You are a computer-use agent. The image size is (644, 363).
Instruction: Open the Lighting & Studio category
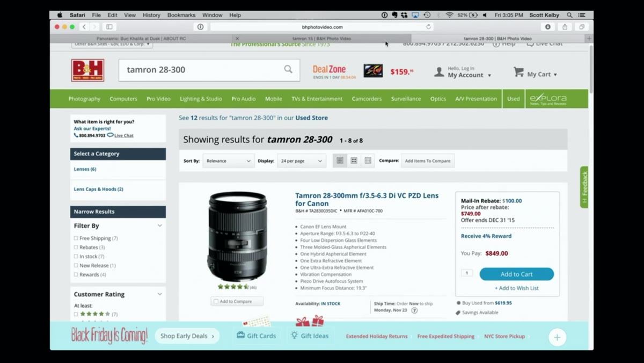201,99
